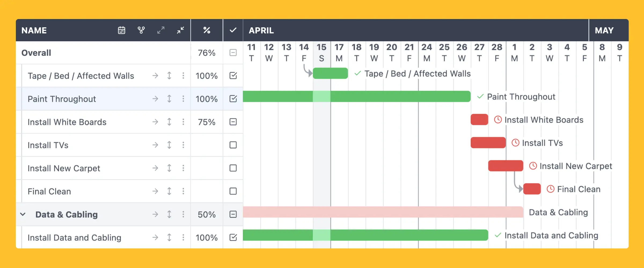This screenshot has width=644, height=268.
Task: Click the partial checkbox next to Overall
Action: pyautogui.click(x=233, y=53)
